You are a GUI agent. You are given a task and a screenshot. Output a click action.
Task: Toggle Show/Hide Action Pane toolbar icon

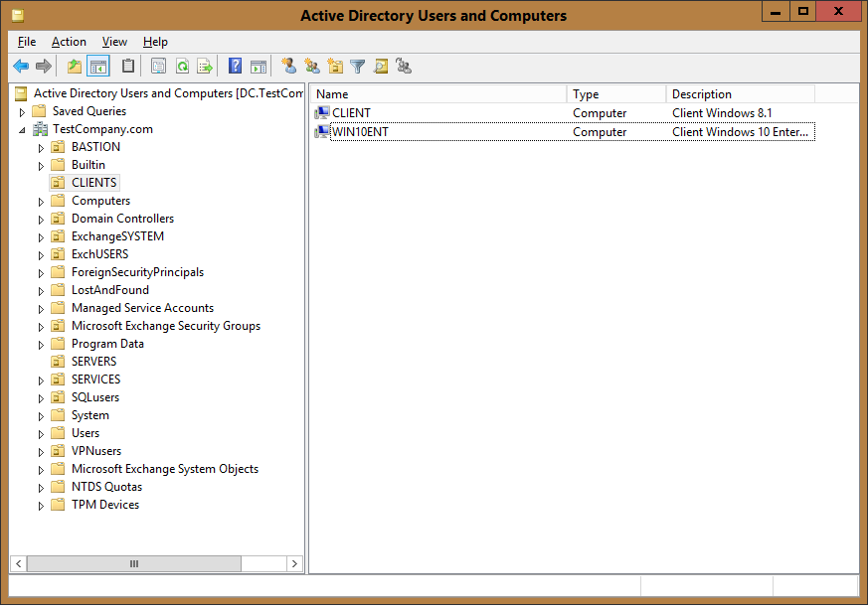[x=258, y=67]
